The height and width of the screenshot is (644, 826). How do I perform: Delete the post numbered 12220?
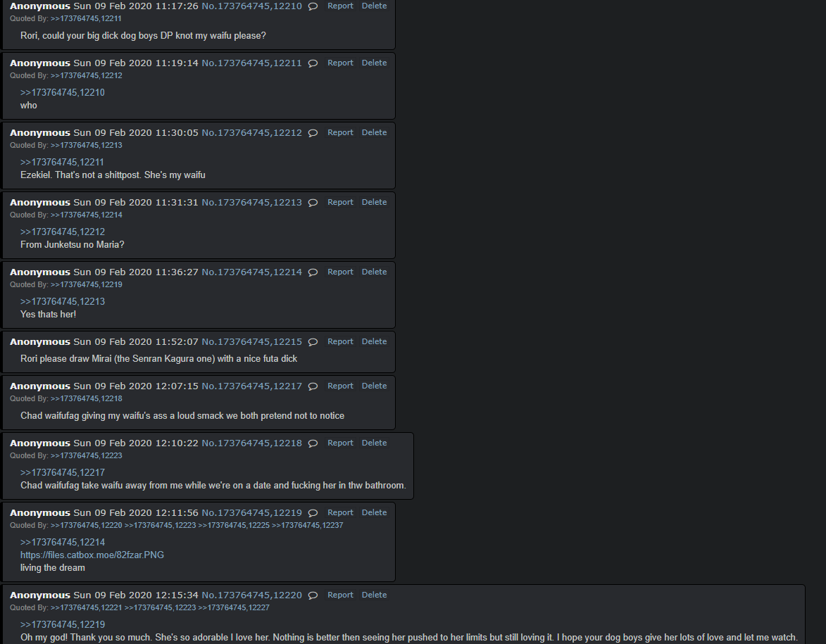click(374, 595)
